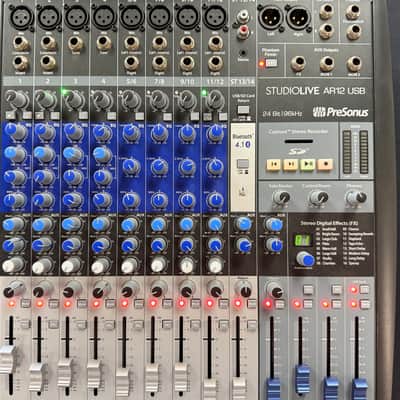Click the 3.5mm stereo input jack
Screen dimensions: 400x400
coord(243,52)
